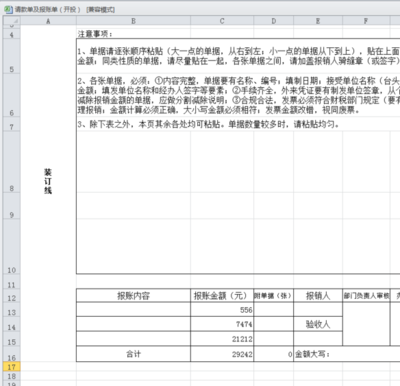Click the 附单据（张） header cell
Viewport: 400px width, 386px height.
(274, 296)
